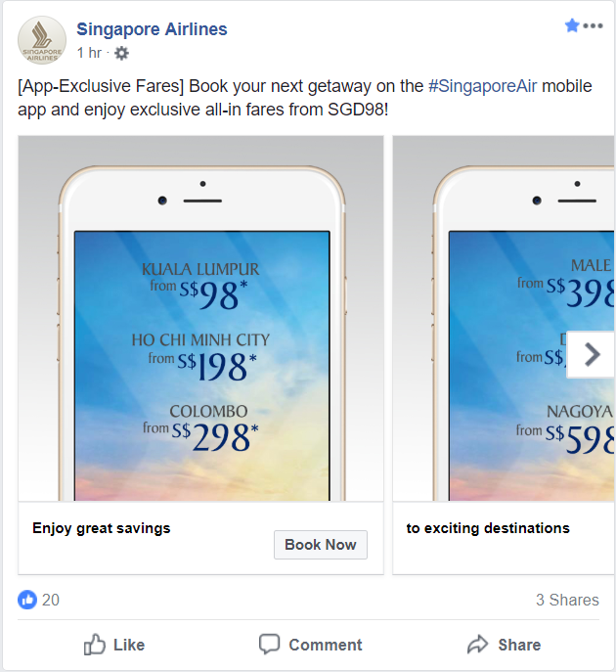This screenshot has height=672, width=616.
Task: Click the Book Now button
Action: (321, 545)
